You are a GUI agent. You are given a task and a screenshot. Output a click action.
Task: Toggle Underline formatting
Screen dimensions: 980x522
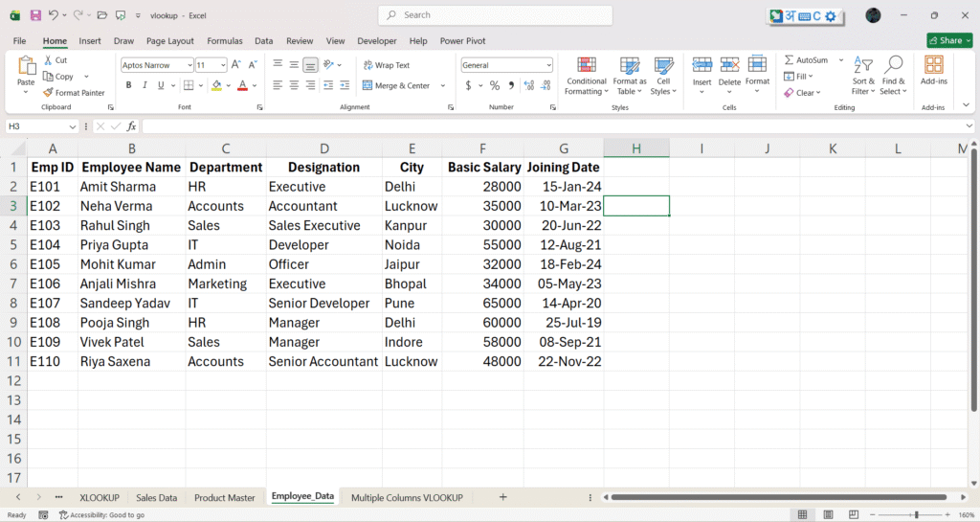pos(161,85)
